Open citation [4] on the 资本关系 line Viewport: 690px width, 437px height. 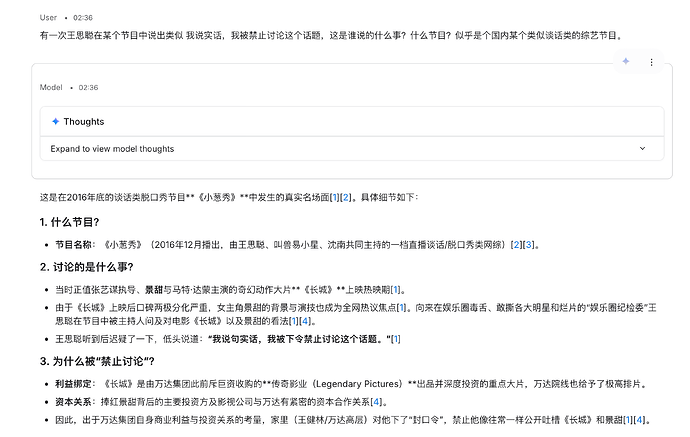(376, 402)
